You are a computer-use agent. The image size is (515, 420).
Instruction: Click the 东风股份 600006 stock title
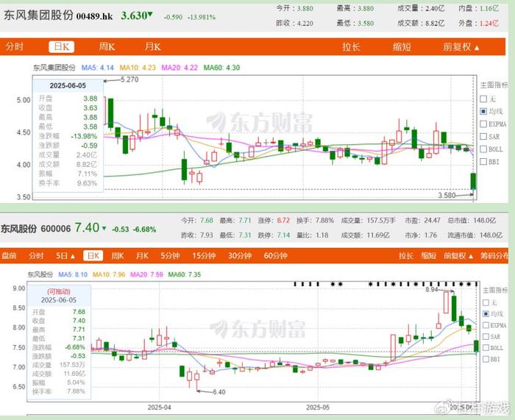[x=35, y=229]
